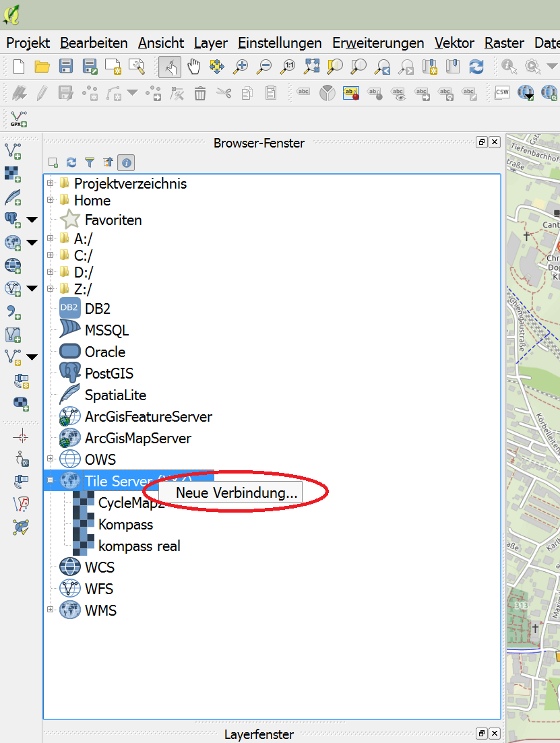Click the browser panel refresh icon
The width and height of the screenshot is (560, 743).
(71, 162)
